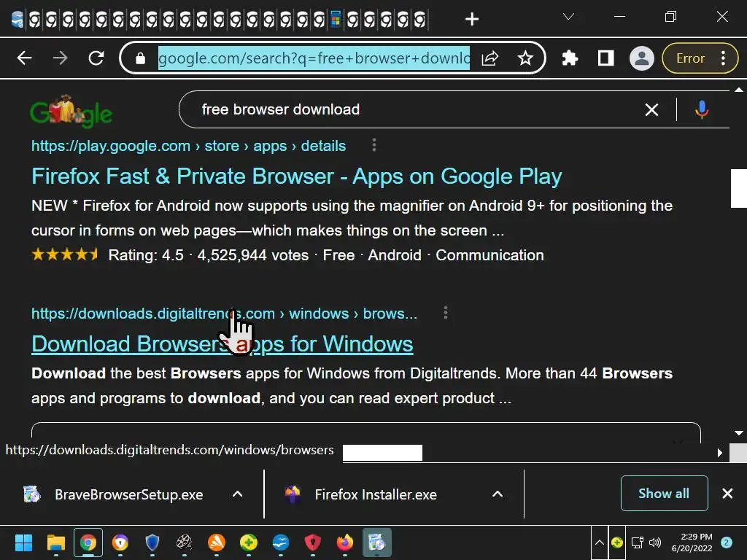Viewport: 747px width, 560px height.
Task: Show hidden system tray icons
Action: (600, 542)
